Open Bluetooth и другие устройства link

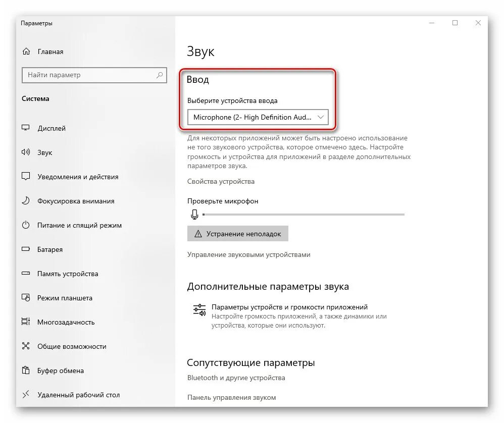coord(236,378)
